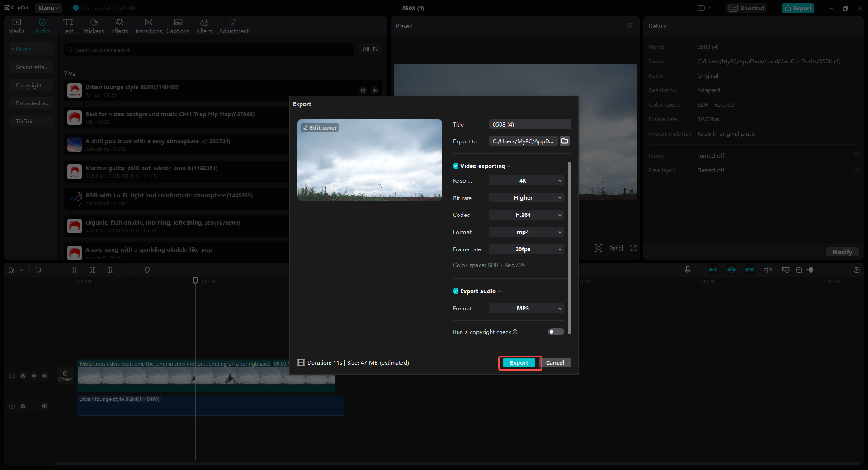Image resolution: width=868 pixels, height=470 pixels.
Task: Click the Edit cover thumbnail
Action: 320,127
